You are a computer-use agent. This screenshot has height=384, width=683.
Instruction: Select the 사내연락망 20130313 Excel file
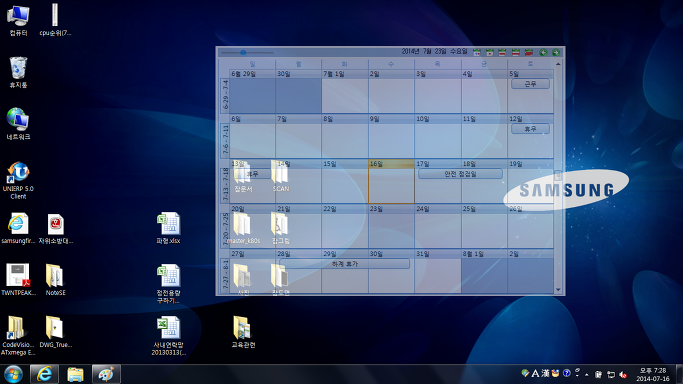(x=168, y=336)
